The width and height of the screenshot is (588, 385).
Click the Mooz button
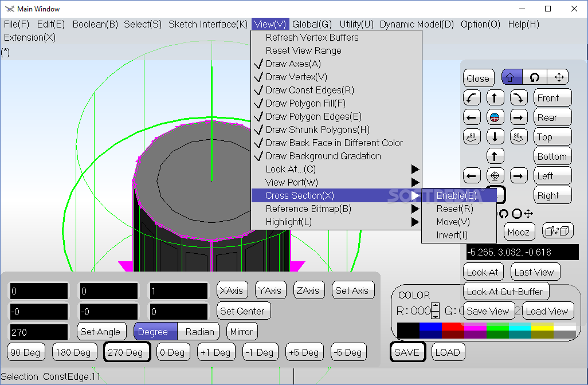[519, 232]
